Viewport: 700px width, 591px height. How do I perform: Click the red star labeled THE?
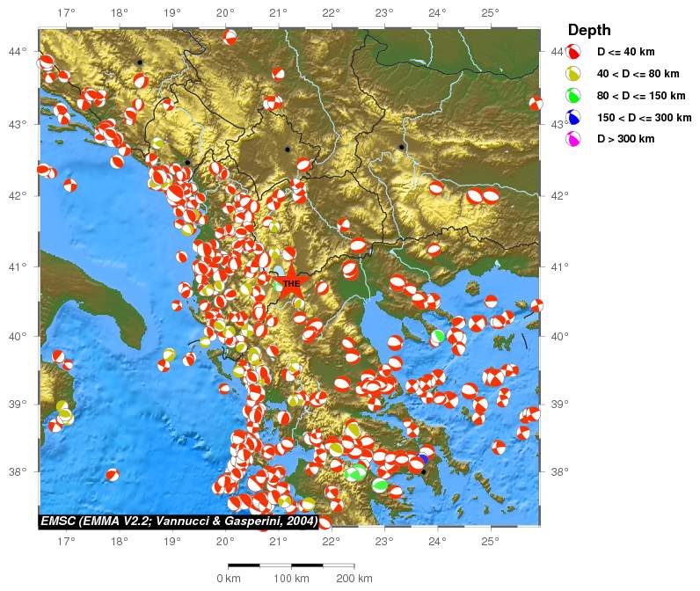click(290, 282)
